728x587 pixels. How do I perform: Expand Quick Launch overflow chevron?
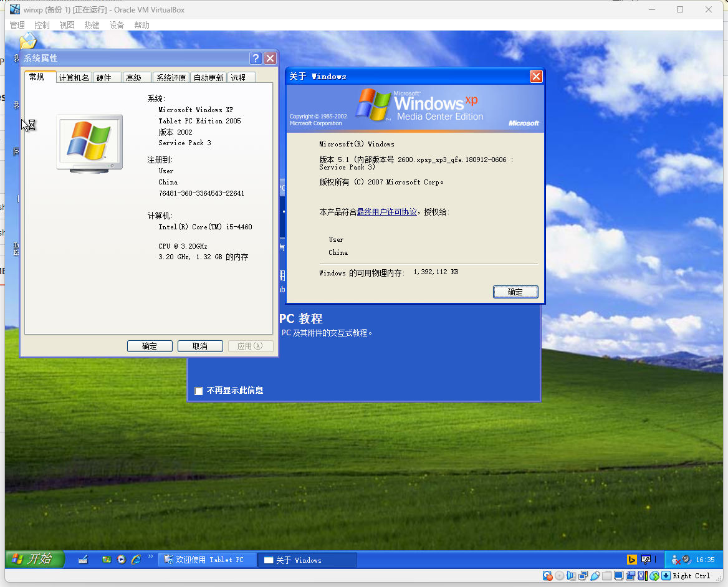[150, 556]
